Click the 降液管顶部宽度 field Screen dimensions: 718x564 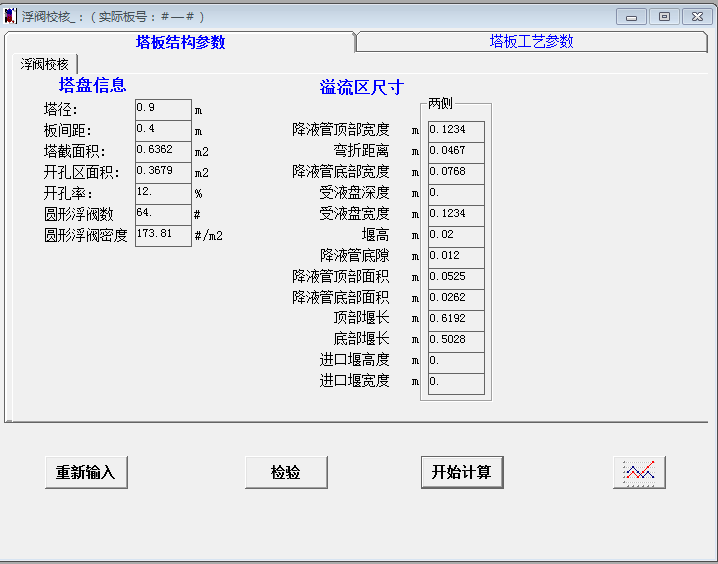[456, 132]
